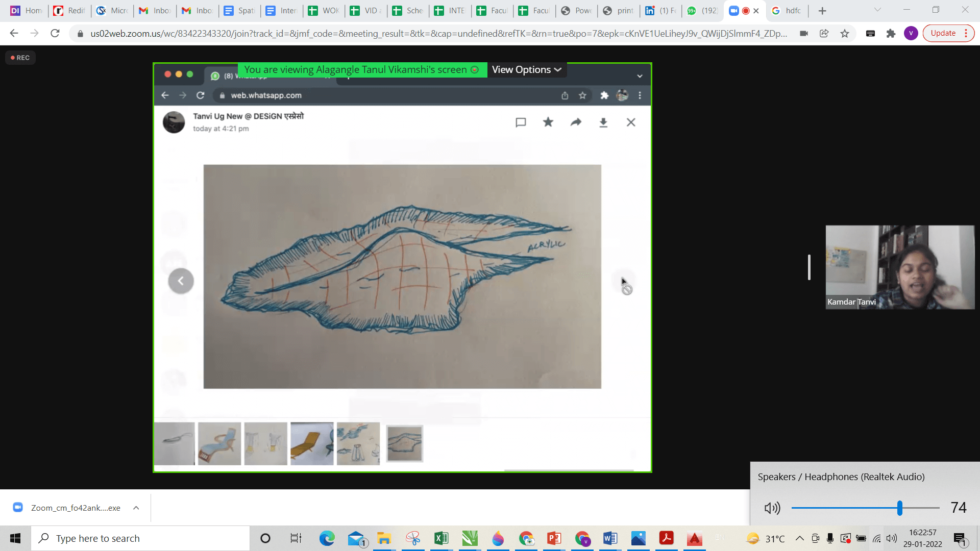
Task: Star the image in WhatsApp viewer
Action: pyautogui.click(x=548, y=122)
